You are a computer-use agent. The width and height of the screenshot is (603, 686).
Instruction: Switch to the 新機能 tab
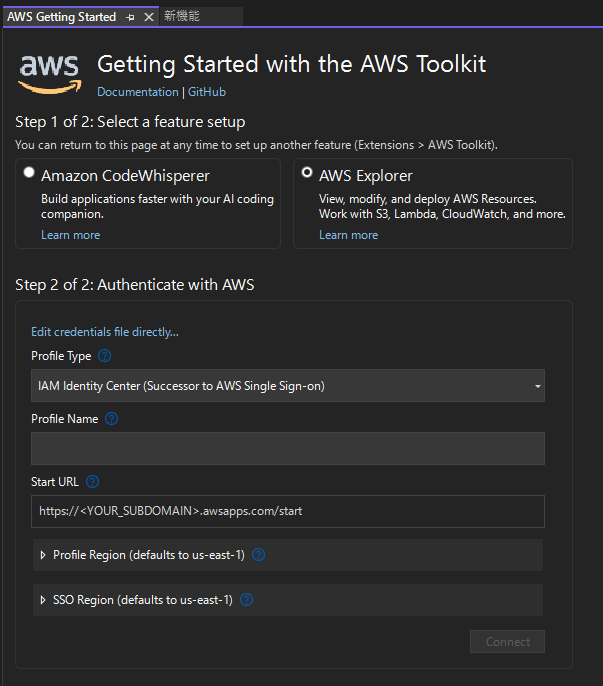[182, 17]
